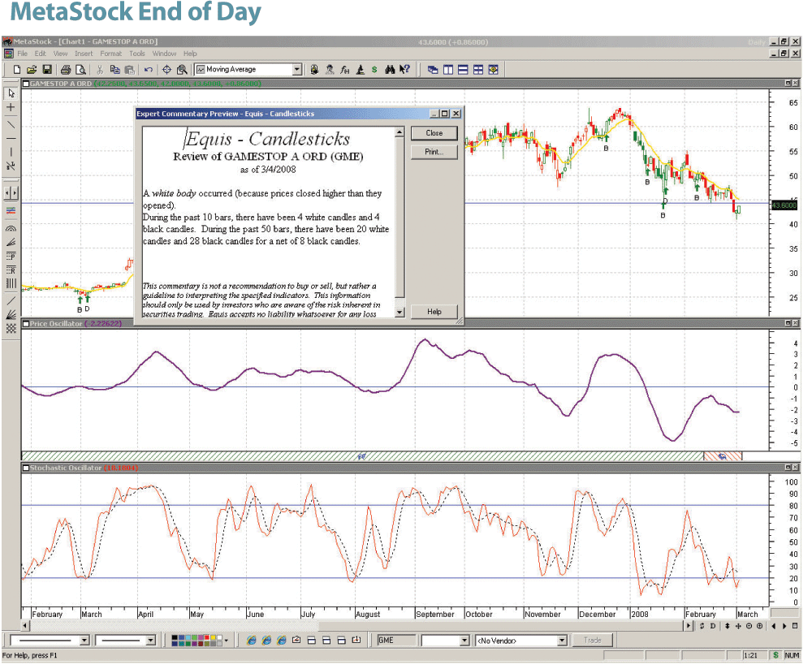Image resolution: width=812 pixels, height=669 pixels.
Task: Open The Explorer binoculars icon
Action: (x=390, y=69)
